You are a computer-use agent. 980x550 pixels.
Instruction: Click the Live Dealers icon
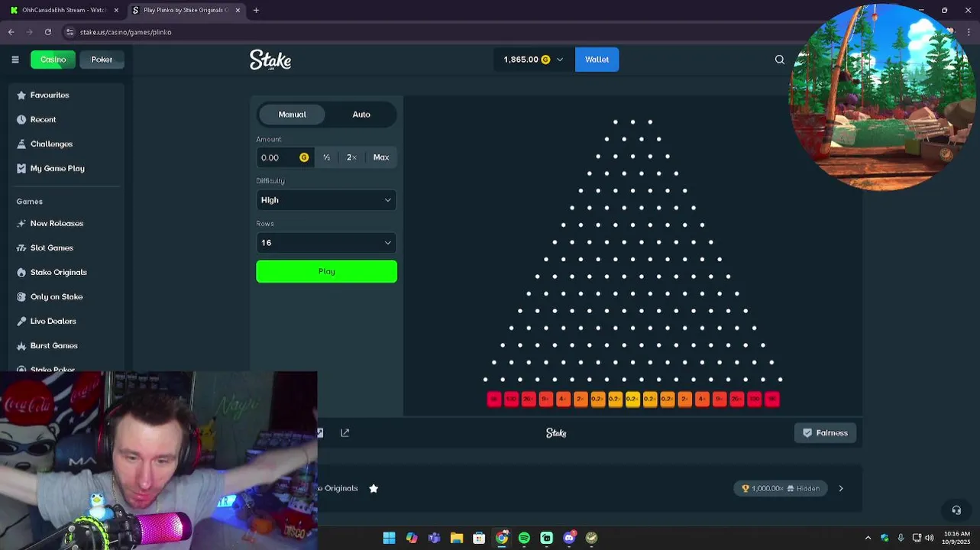pyautogui.click(x=21, y=322)
